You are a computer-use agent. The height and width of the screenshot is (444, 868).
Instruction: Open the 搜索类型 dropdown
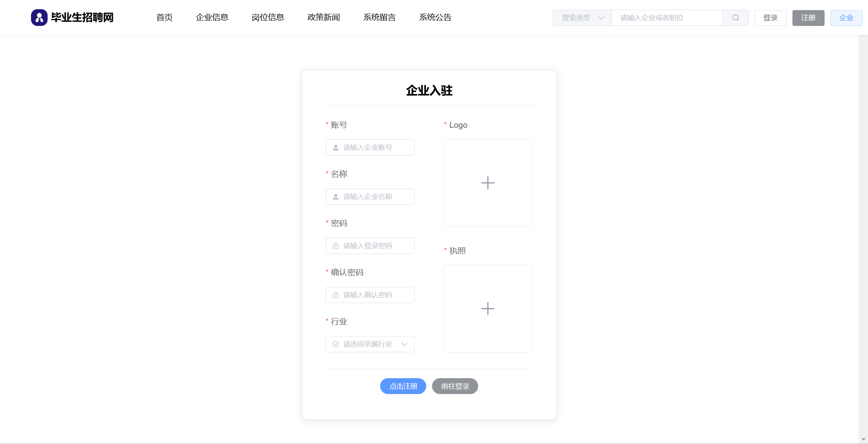pyautogui.click(x=582, y=18)
